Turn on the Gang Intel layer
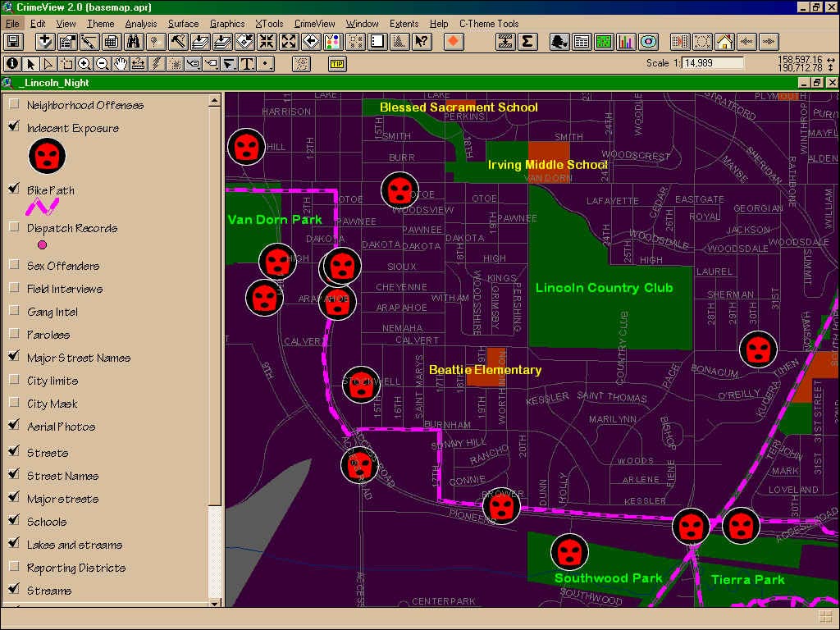 (x=14, y=311)
